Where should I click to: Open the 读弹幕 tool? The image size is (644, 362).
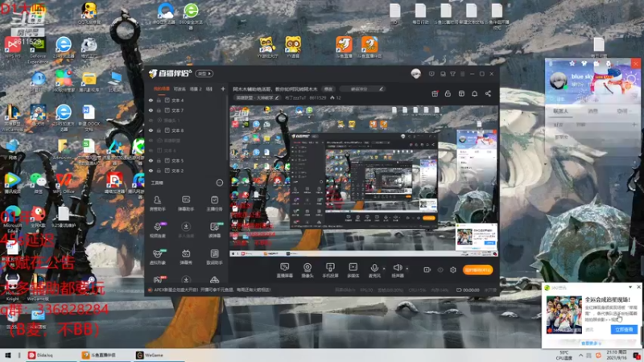point(214,230)
